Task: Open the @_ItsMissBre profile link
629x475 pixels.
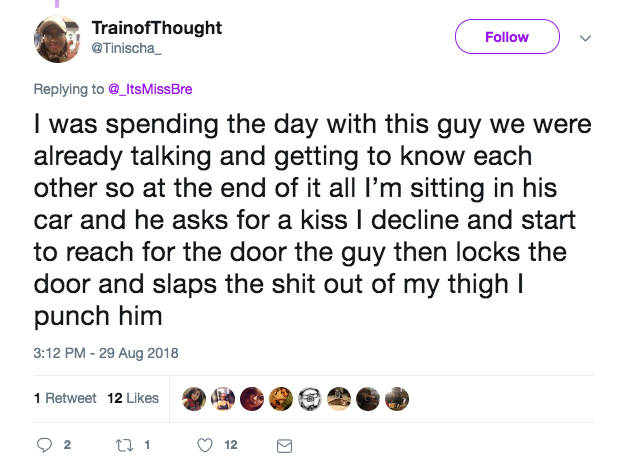Action: coord(150,89)
